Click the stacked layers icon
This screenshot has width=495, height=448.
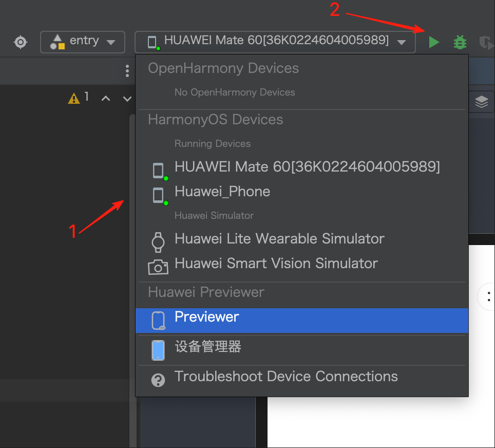482,102
